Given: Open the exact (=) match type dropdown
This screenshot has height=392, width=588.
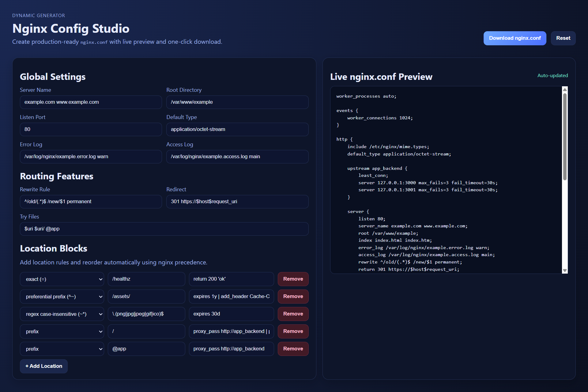Looking at the screenshot, I should (x=62, y=279).
